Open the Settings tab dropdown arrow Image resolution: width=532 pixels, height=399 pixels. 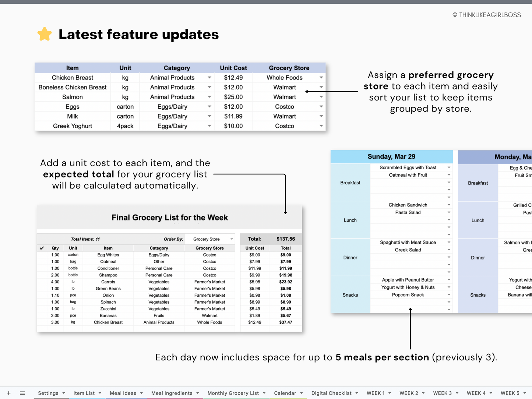(64, 393)
